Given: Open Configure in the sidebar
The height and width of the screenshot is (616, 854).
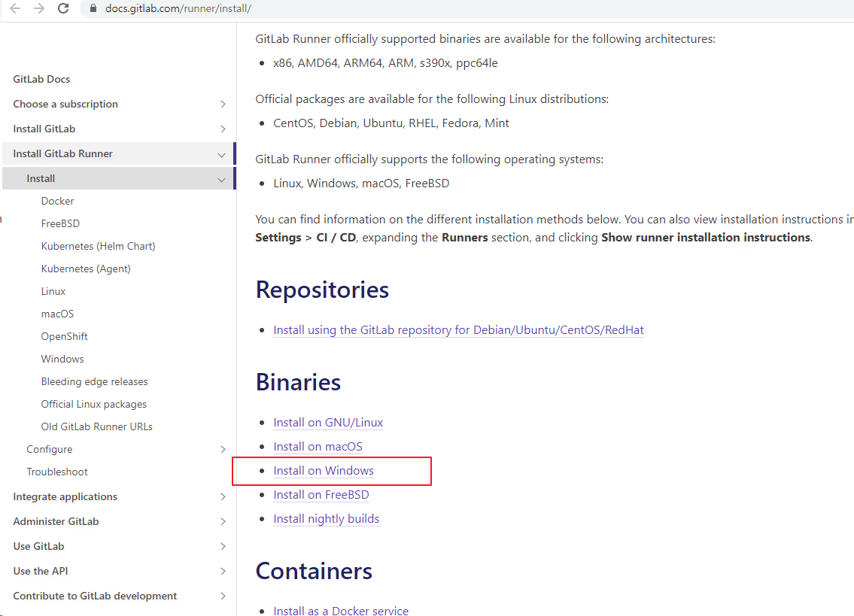Looking at the screenshot, I should coord(50,449).
